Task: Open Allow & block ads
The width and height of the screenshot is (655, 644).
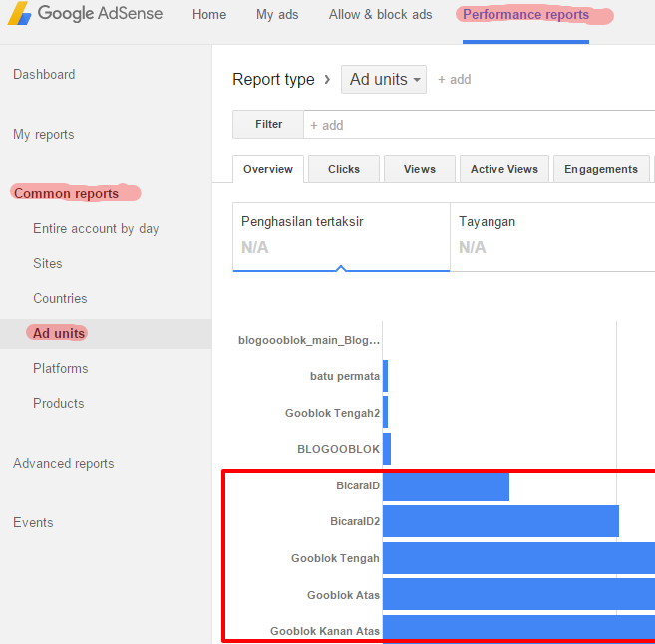Action: click(x=380, y=15)
